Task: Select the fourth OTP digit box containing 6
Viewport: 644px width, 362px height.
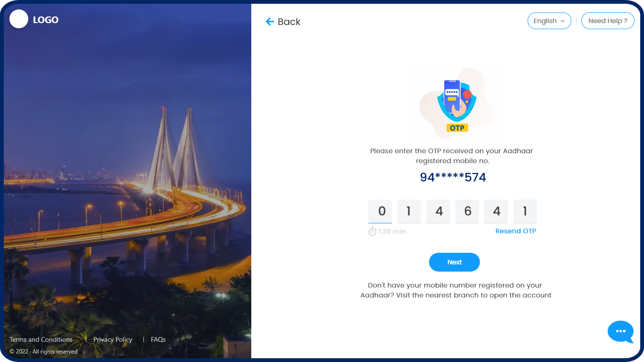Action: (x=467, y=211)
